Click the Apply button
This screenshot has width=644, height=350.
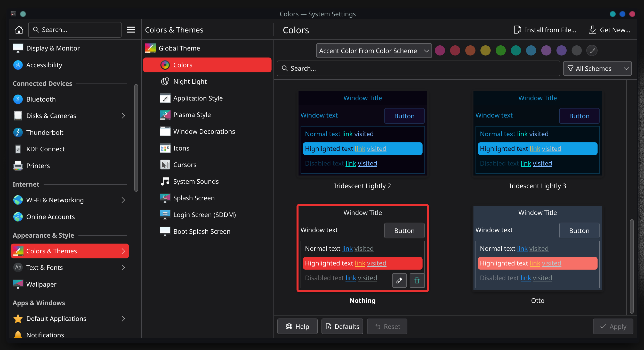(613, 327)
